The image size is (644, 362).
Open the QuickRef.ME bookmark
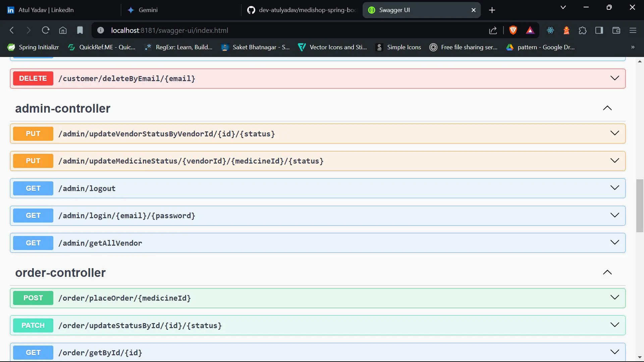click(102, 47)
